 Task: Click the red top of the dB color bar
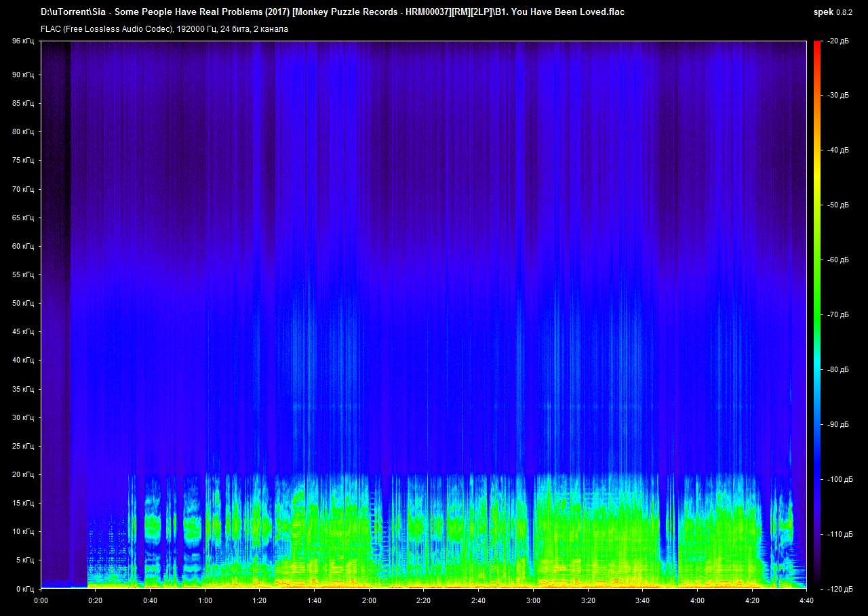coord(816,46)
